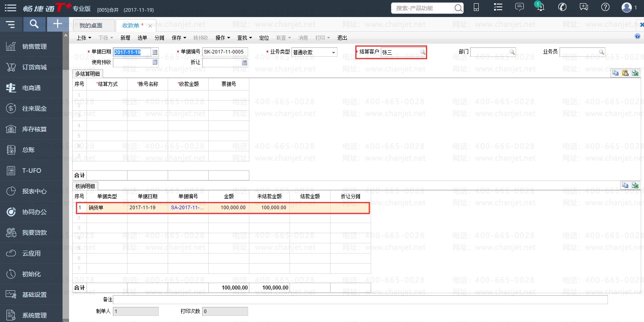Image resolution: width=644 pixels, height=322 pixels.
Task: Click the feedback comment icon in header
Action: [584, 7]
